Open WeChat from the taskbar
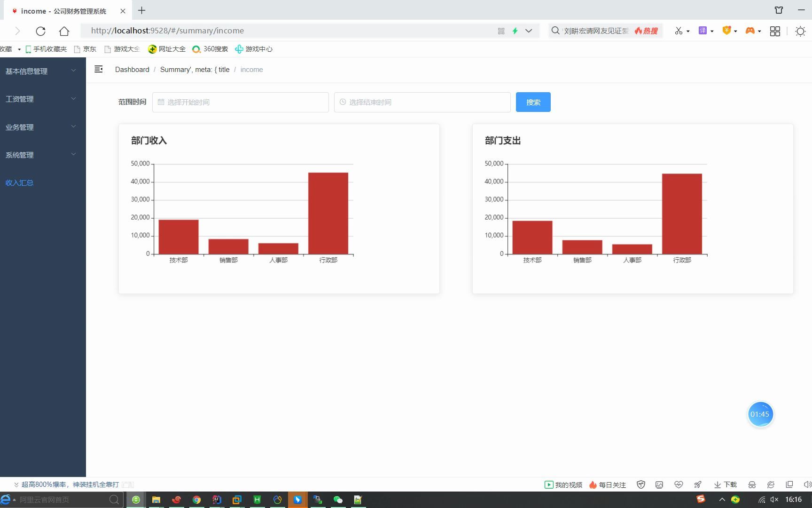The height and width of the screenshot is (508, 812). pyautogui.click(x=338, y=500)
